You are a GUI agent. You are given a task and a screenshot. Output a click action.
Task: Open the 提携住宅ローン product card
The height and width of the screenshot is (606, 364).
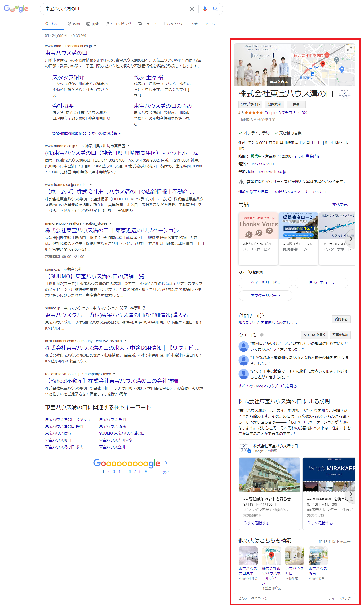point(298,239)
